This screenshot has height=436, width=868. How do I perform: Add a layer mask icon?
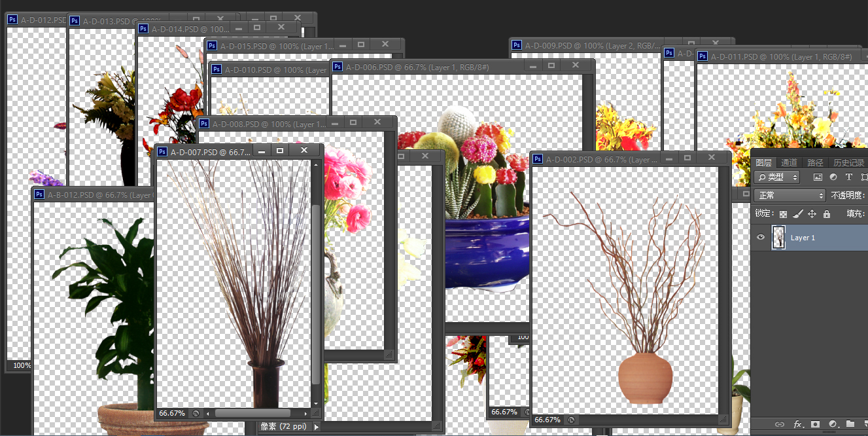tap(815, 424)
